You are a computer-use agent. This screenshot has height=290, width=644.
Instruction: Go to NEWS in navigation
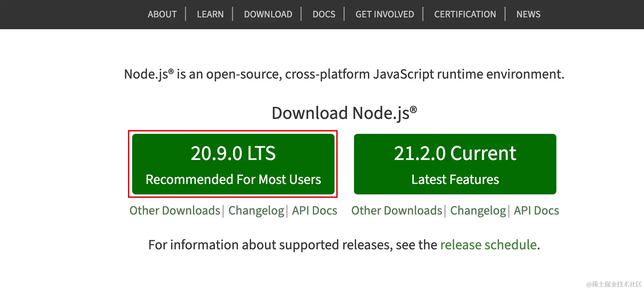[528, 14]
